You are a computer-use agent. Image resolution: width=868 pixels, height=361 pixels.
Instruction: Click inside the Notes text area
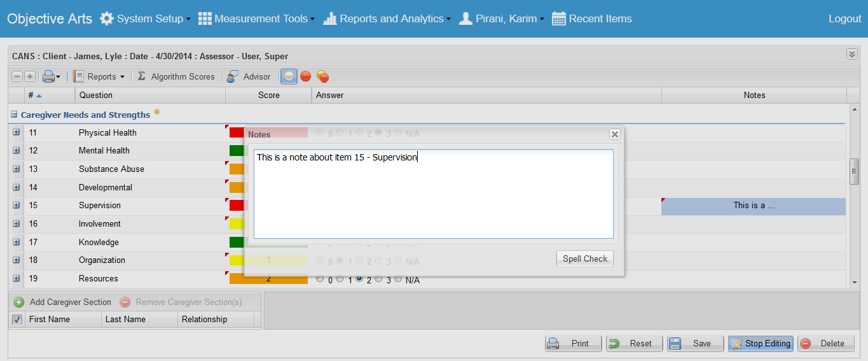pos(434,194)
